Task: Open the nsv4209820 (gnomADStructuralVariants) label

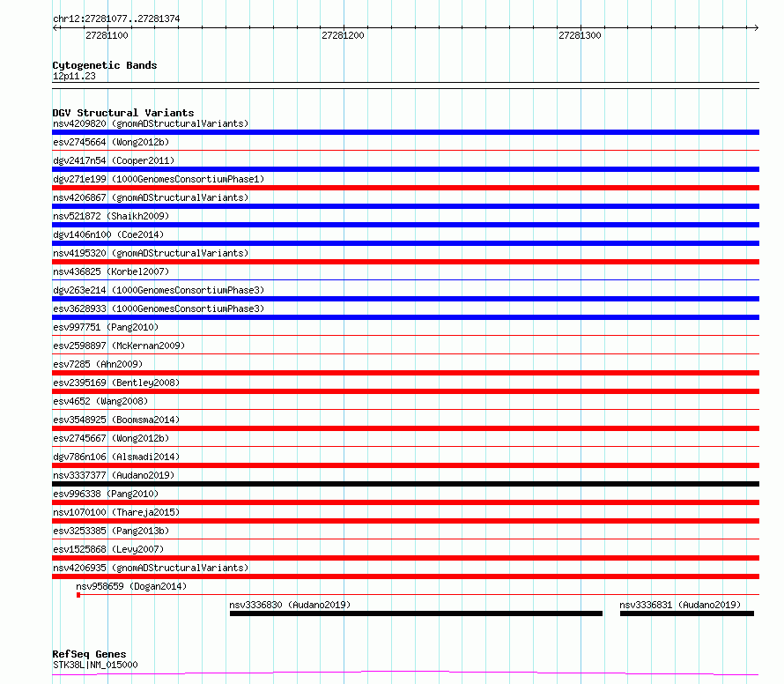Action: point(151,123)
